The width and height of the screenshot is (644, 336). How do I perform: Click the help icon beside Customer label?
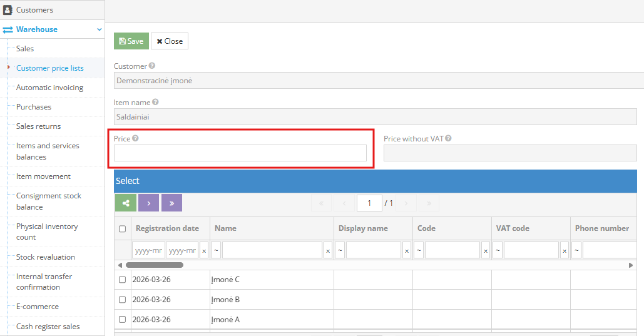tap(152, 66)
